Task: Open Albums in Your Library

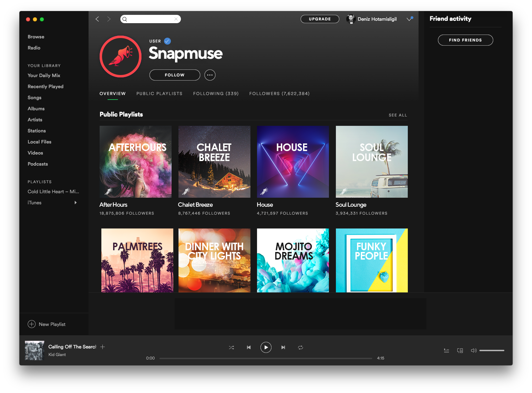Action: [x=36, y=109]
